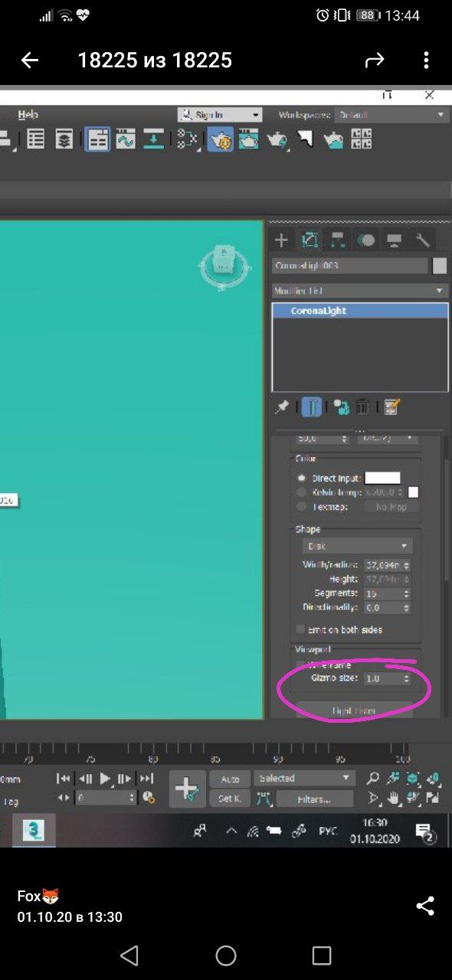The image size is (452, 980).
Task: Select the Pan hand navigation tool
Action: [394, 798]
